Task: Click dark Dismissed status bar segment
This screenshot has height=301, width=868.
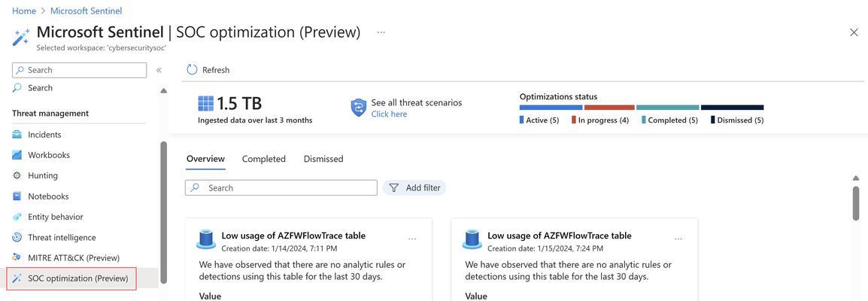Action: pos(733,108)
